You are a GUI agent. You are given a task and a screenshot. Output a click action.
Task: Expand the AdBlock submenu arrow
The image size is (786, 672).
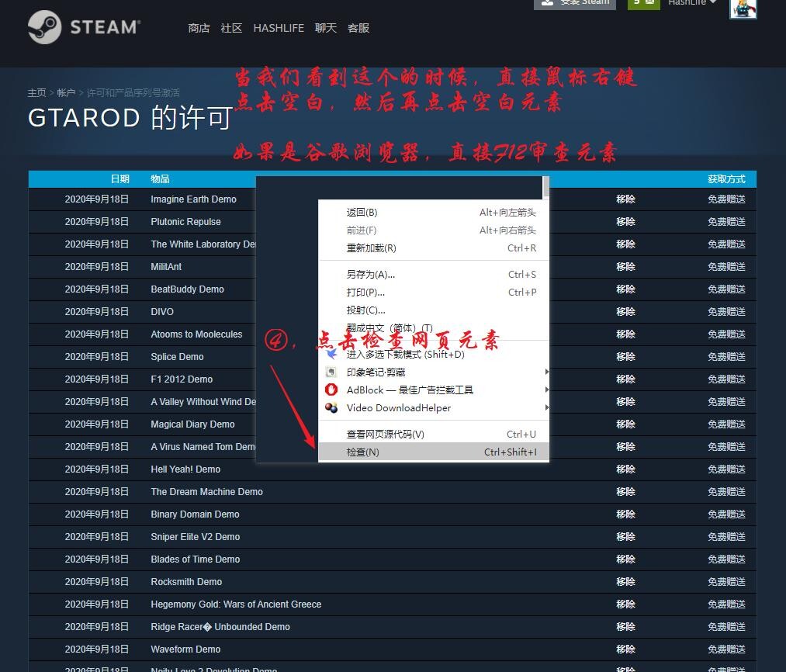(545, 390)
